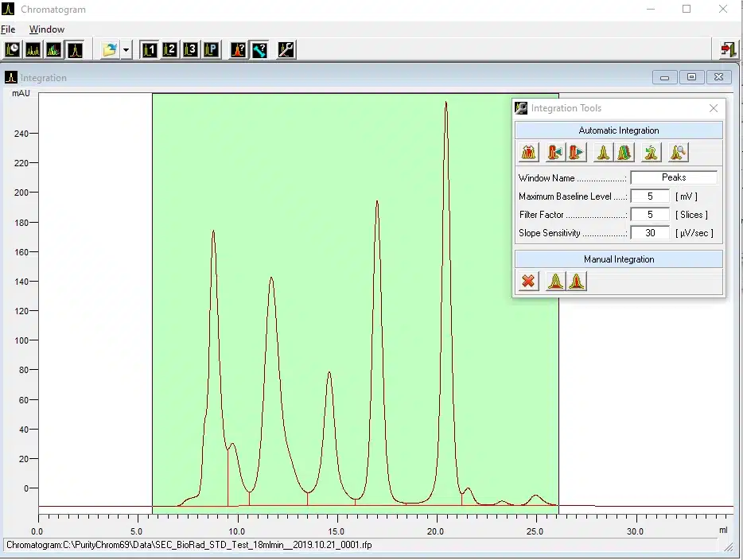Click the magnifier peak icon in Automatic Integration
The width and height of the screenshot is (743, 560).
(x=678, y=152)
